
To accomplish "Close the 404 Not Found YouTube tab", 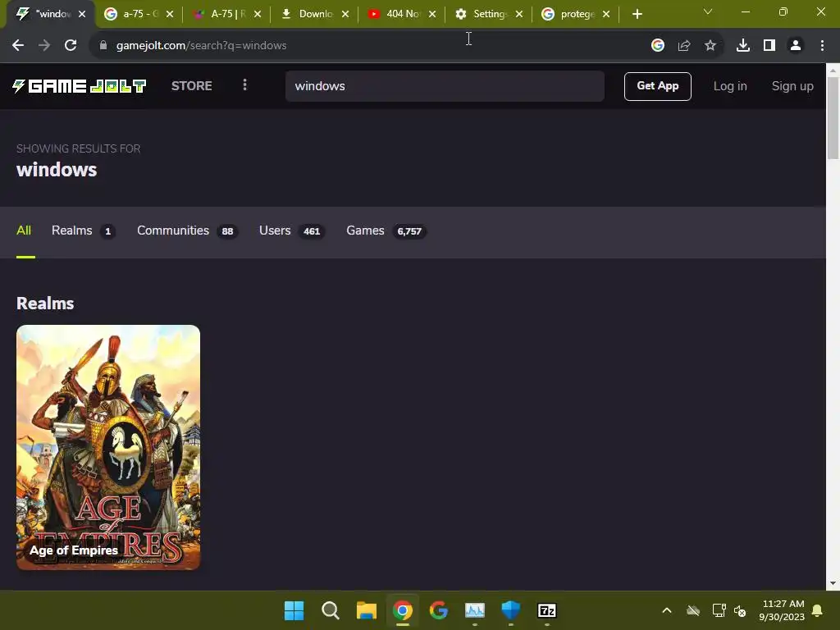I will (x=432, y=14).
